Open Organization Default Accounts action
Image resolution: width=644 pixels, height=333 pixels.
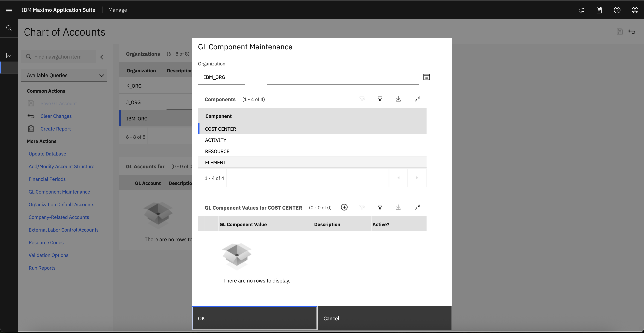pyautogui.click(x=61, y=204)
